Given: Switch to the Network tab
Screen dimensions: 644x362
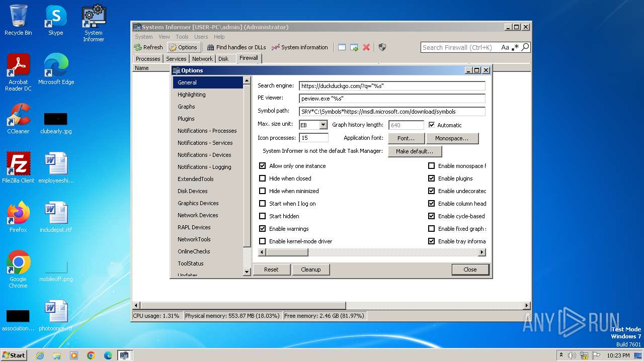Looking at the screenshot, I should tap(202, 59).
